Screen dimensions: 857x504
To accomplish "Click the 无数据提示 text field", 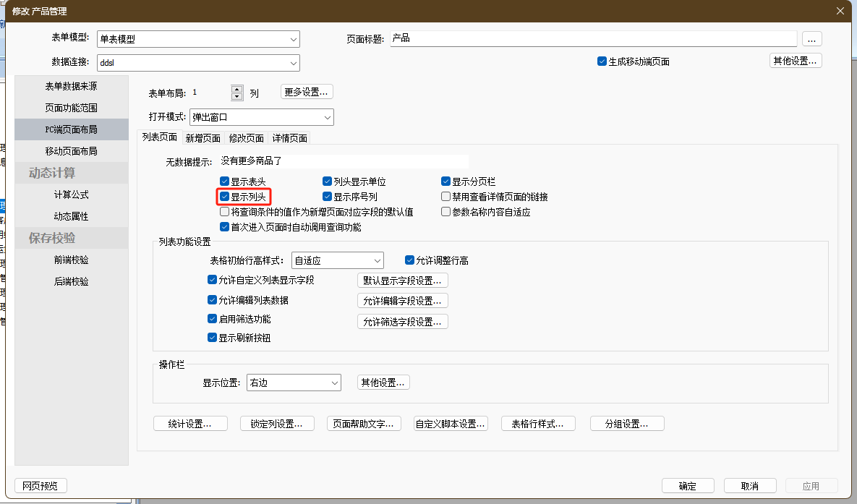I will (344, 161).
